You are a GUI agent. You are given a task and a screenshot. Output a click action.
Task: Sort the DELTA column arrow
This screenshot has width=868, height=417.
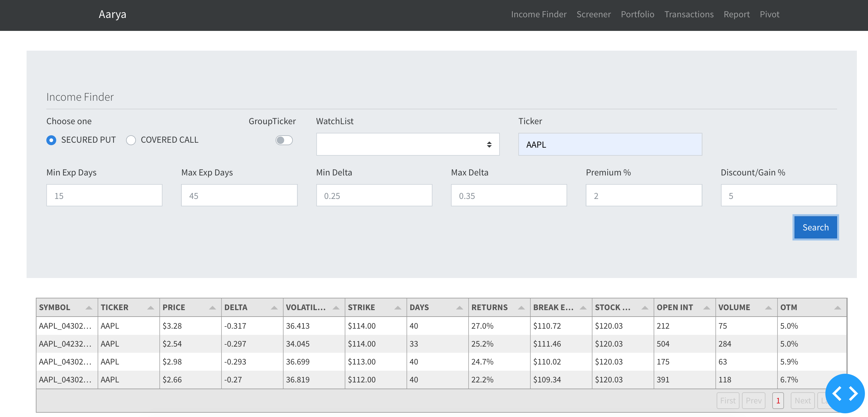pyautogui.click(x=274, y=307)
